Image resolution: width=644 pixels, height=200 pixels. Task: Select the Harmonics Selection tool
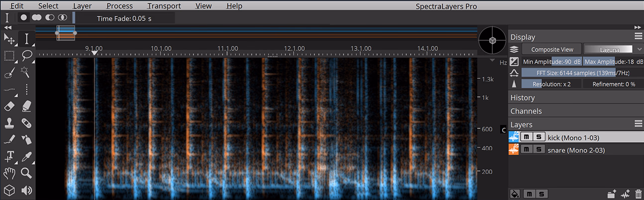9,89
